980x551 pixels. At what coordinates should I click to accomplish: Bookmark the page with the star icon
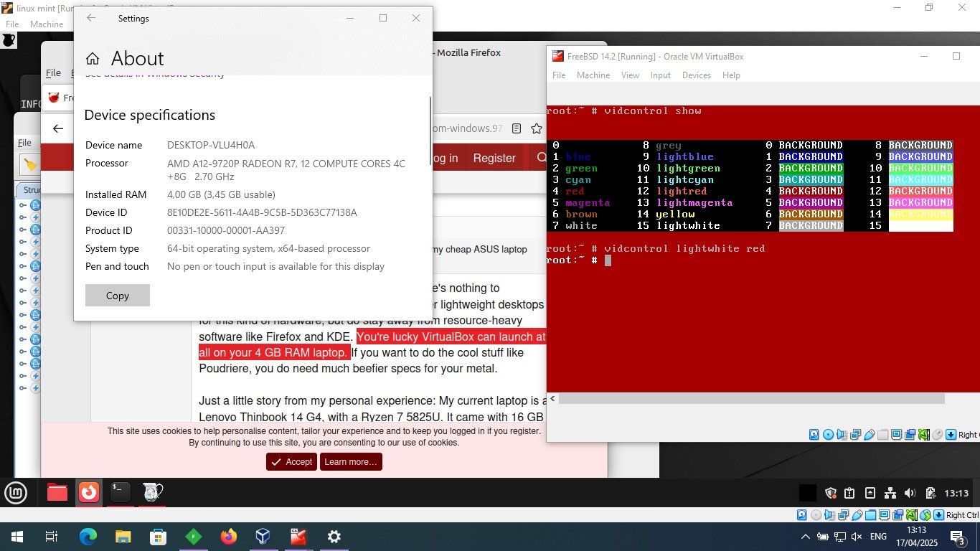point(536,128)
